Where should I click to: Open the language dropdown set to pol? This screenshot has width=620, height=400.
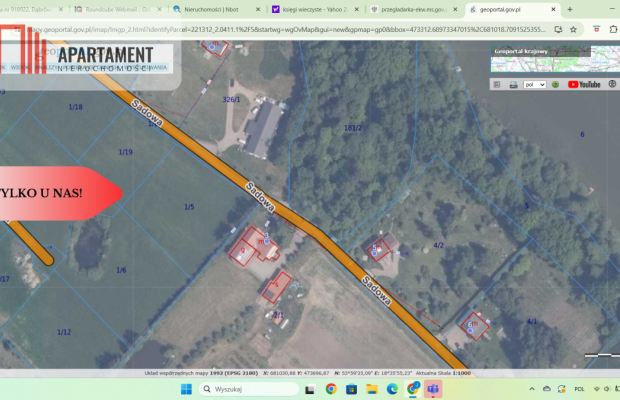click(x=535, y=85)
